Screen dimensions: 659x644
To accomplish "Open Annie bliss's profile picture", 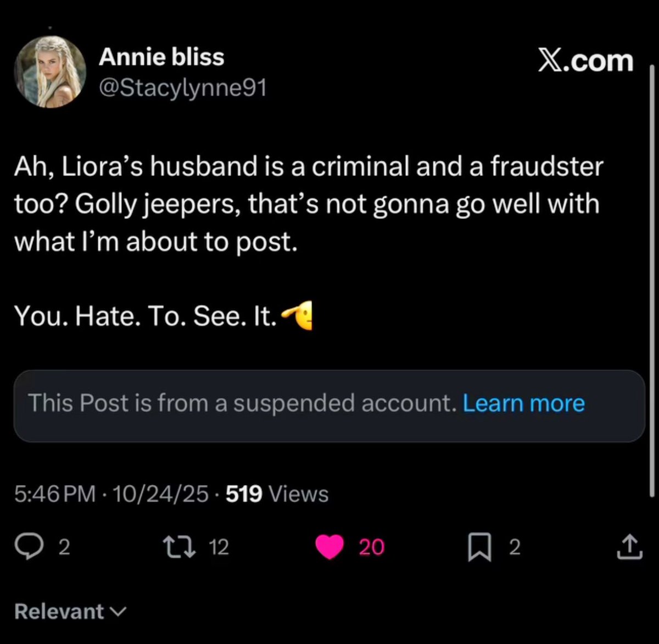I will coord(51,71).
